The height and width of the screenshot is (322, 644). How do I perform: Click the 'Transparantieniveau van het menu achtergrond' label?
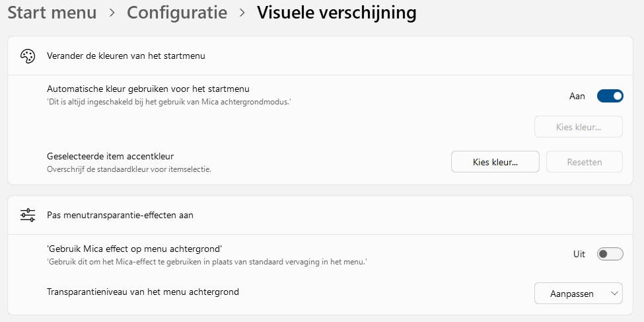(x=143, y=292)
